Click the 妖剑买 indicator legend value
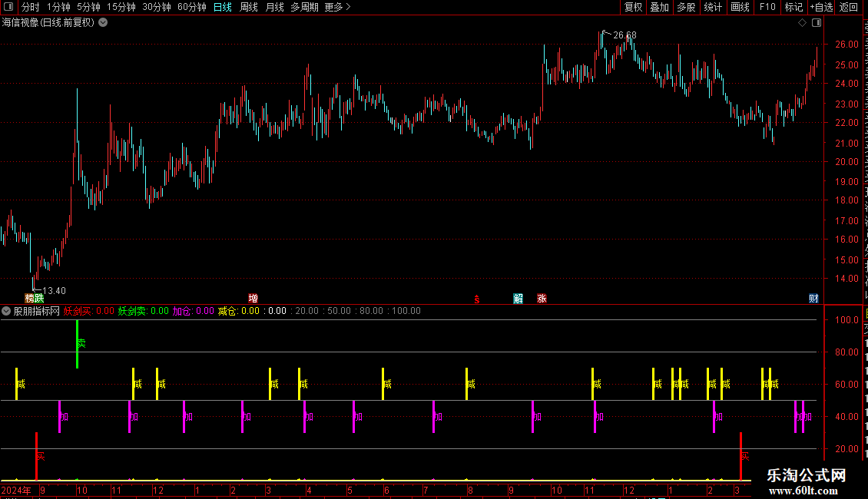 point(88,311)
